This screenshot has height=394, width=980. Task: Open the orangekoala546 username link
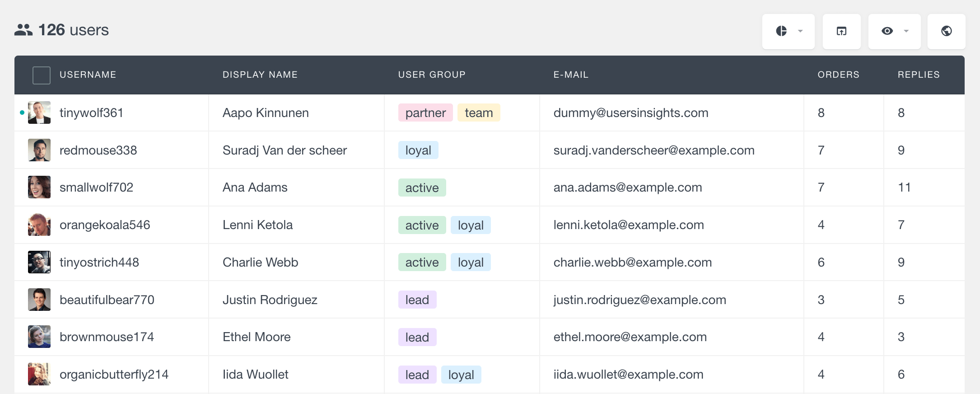click(105, 225)
